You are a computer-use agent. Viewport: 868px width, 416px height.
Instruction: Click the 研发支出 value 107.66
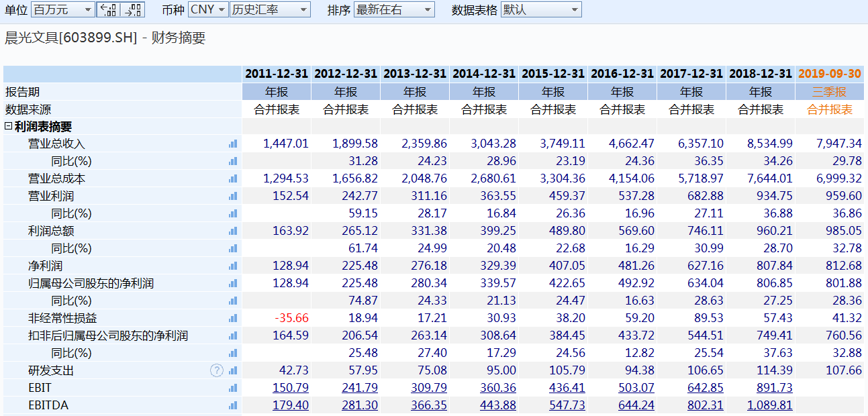[x=843, y=370]
